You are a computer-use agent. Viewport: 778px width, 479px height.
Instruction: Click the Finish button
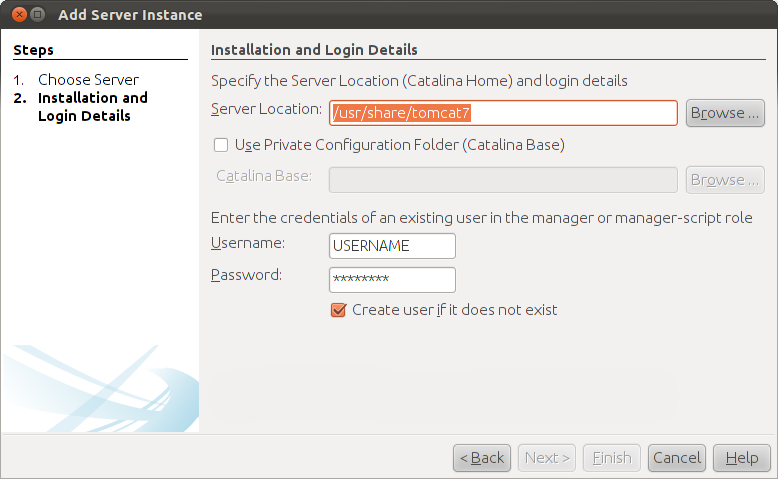point(612,458)
